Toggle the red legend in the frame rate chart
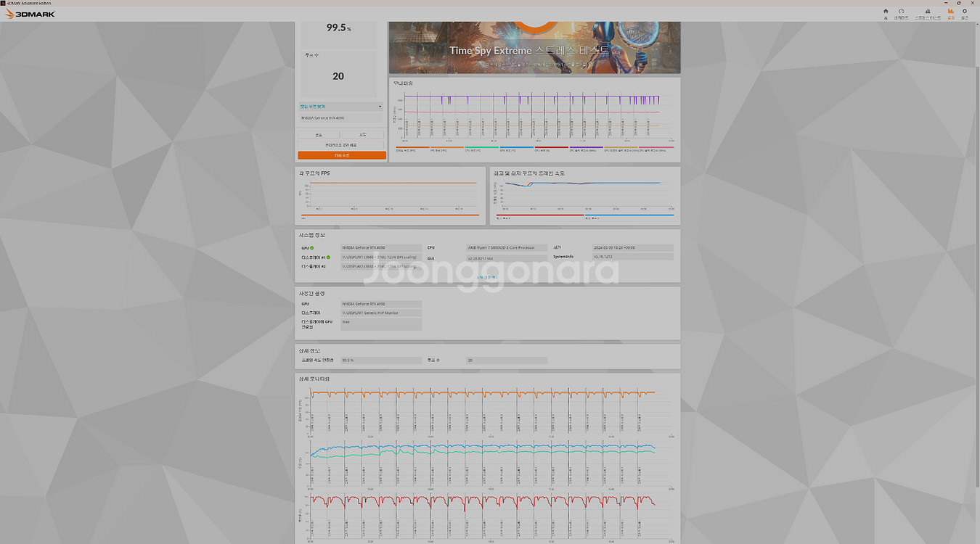Viewport: 980px width, 544px height. 540,216
